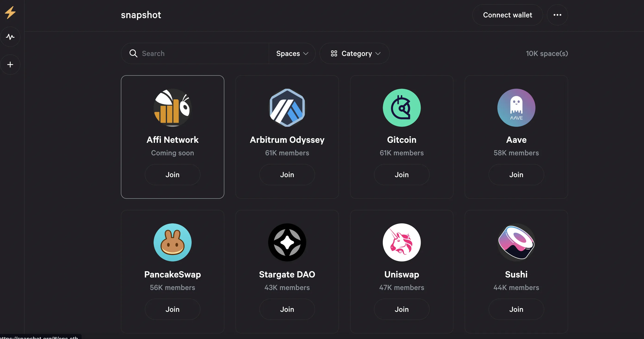Click the Uniswap name
The image size is (644, 339).
402,274
